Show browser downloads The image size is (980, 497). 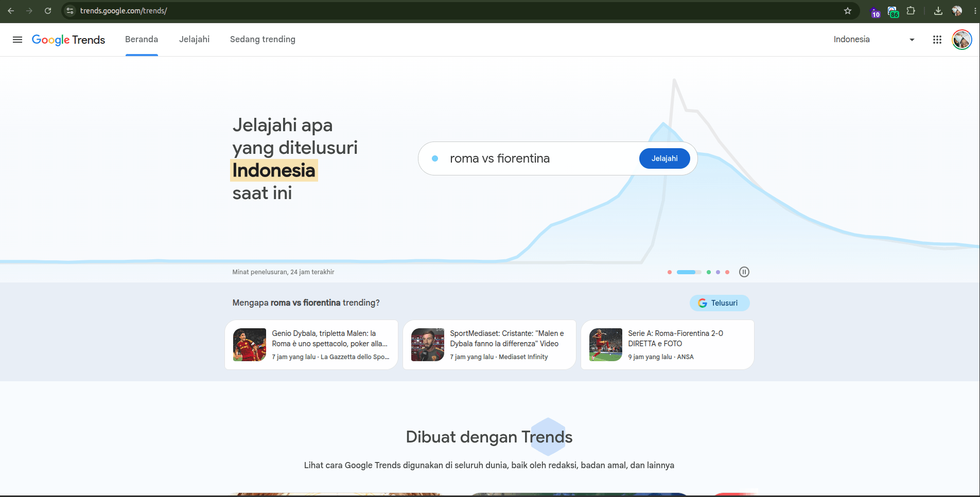point(938,11)
